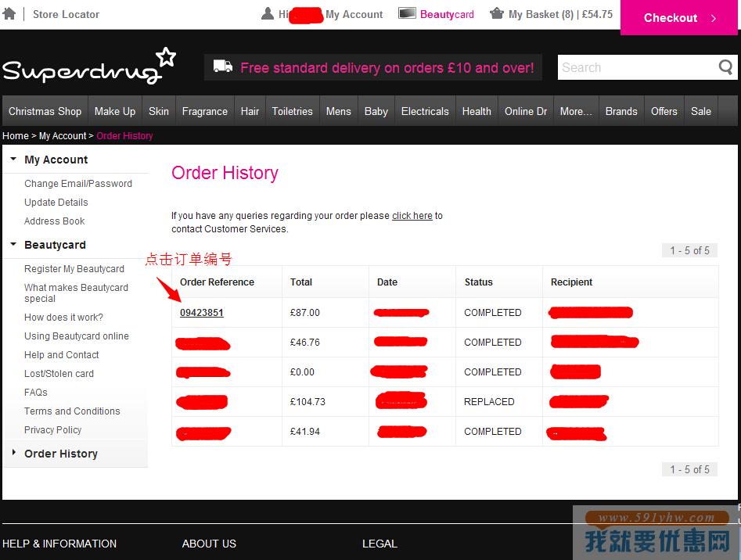The width and height of the screenshot is (741, 560).
Task: Go to My Account breadcrumb
Action: 63,136
